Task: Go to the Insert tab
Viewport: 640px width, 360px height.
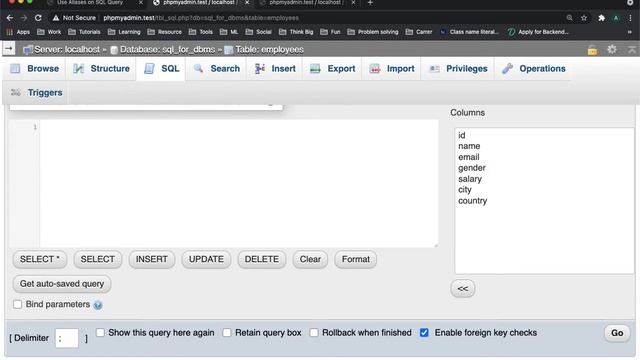Action: [275, 69]
